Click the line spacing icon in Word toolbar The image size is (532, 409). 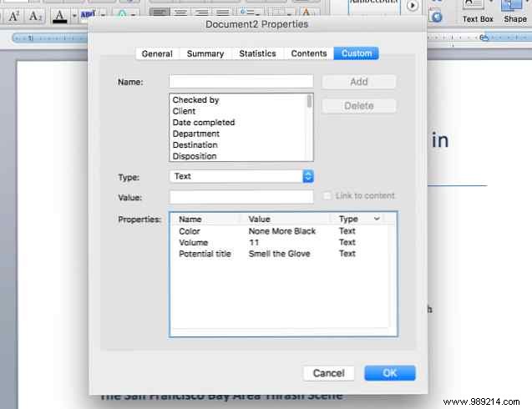249,13
